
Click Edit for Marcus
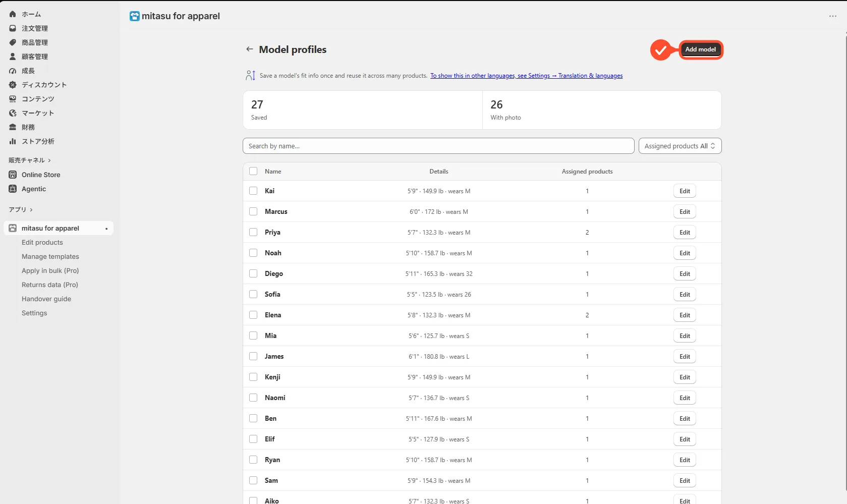[685, 211]
